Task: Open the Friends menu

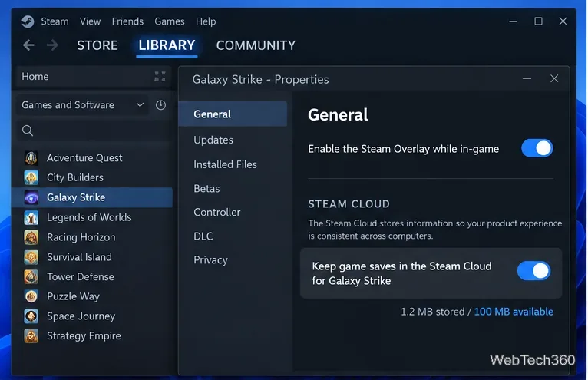Action: click(127, 21)
